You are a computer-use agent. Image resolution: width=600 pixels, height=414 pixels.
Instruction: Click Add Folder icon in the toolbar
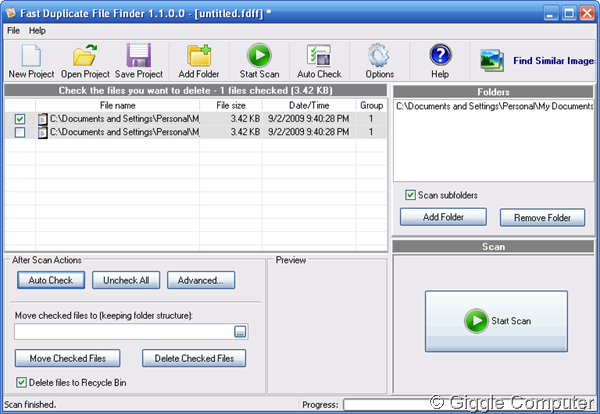click(199, 56)
